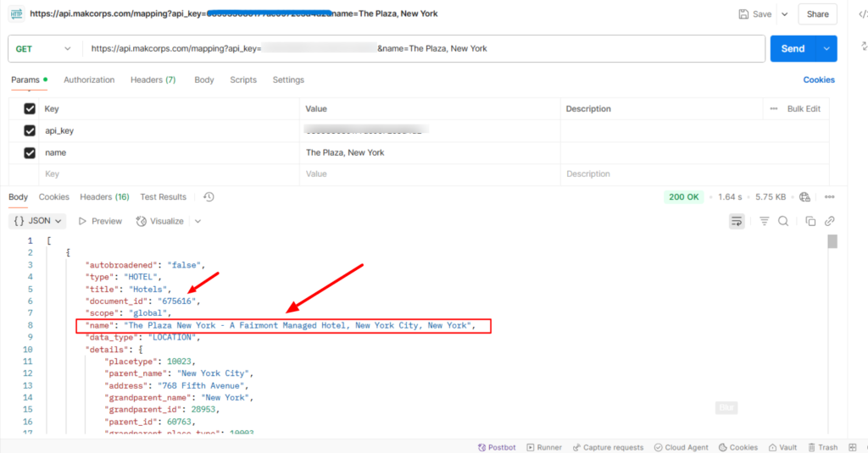Open the Scripts tab
This screenshot has width=868, height=453.
click(x=243, y=80)
